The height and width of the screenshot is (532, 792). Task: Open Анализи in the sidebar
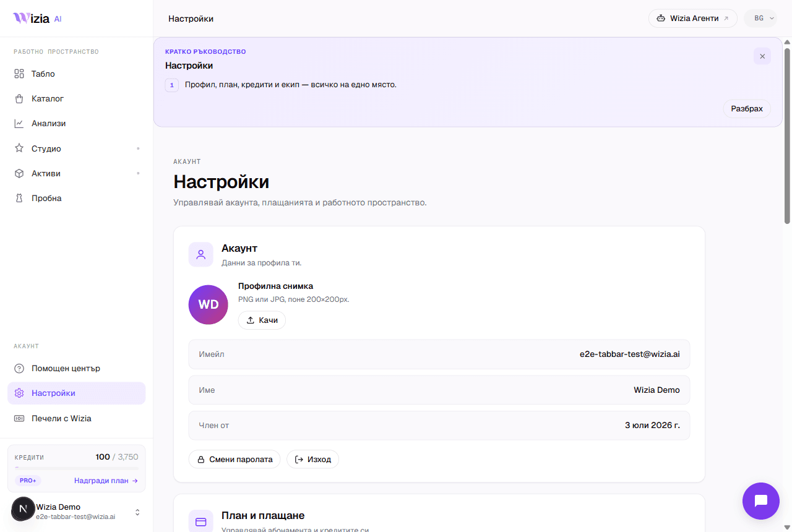tap(77, 124)
